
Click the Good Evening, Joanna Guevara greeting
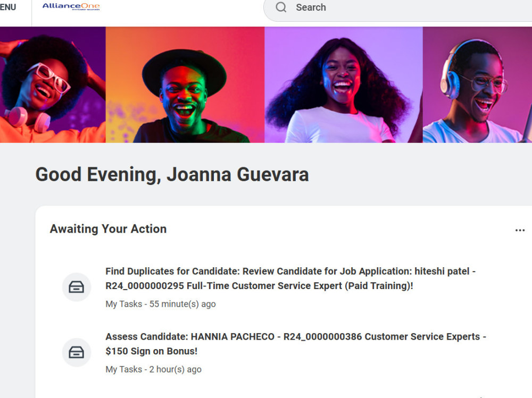pos(172,175)
